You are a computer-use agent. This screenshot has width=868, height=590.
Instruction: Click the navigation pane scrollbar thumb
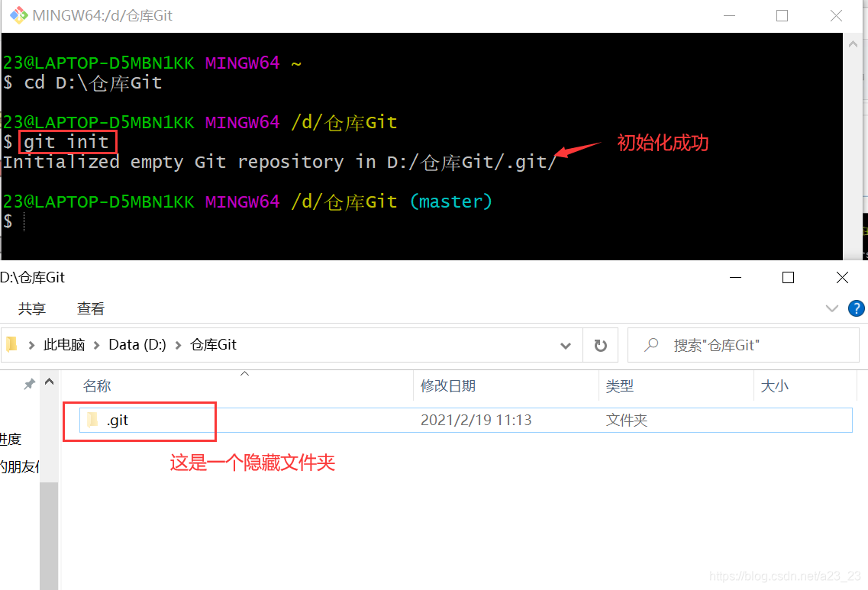tap(49, 535)
